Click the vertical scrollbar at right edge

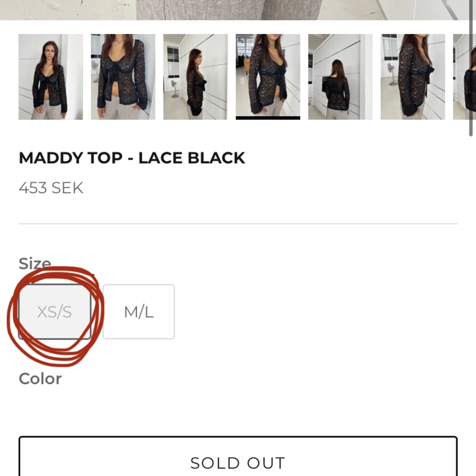point(471,68)
